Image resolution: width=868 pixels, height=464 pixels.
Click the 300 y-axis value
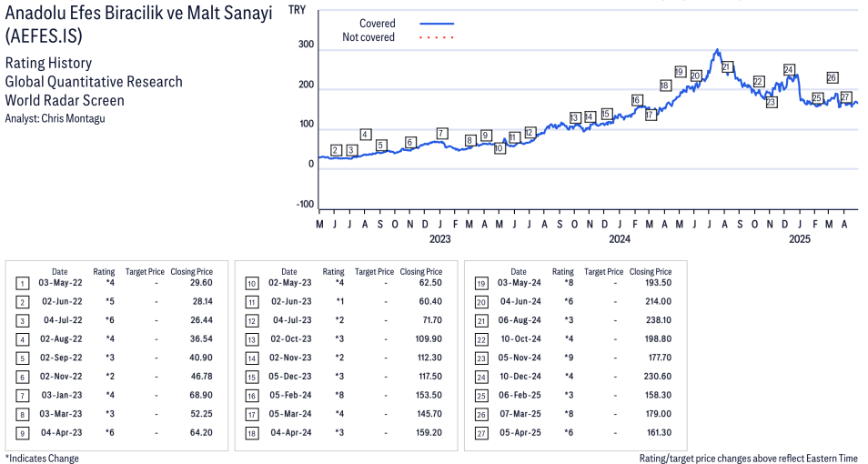[x=306, y=45]
